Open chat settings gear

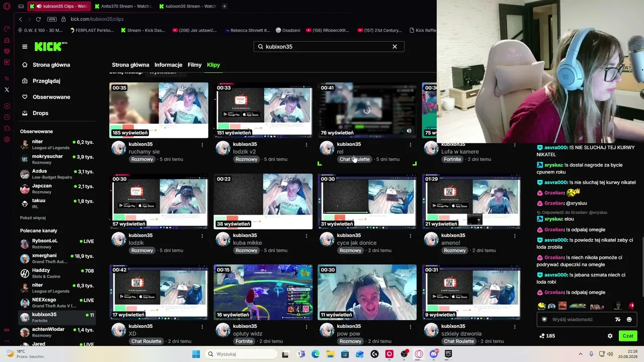[x=610, y=336]
